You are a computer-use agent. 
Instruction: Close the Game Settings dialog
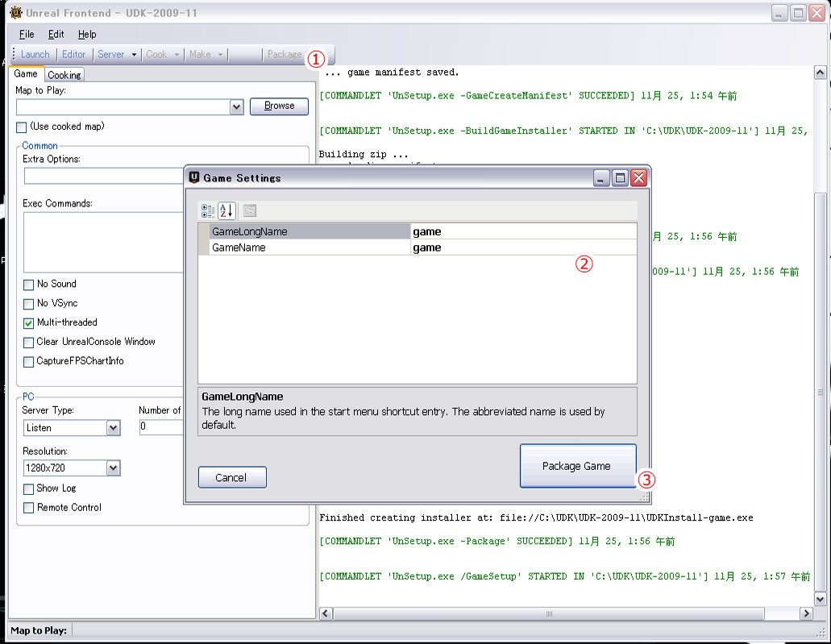[x=638, y=178]
